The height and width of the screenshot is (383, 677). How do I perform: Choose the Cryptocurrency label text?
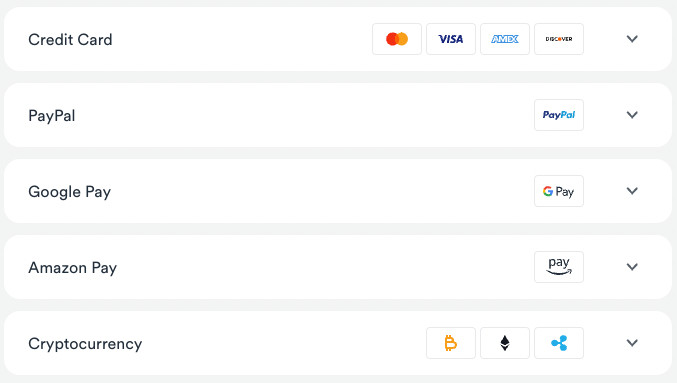point(85,344)
